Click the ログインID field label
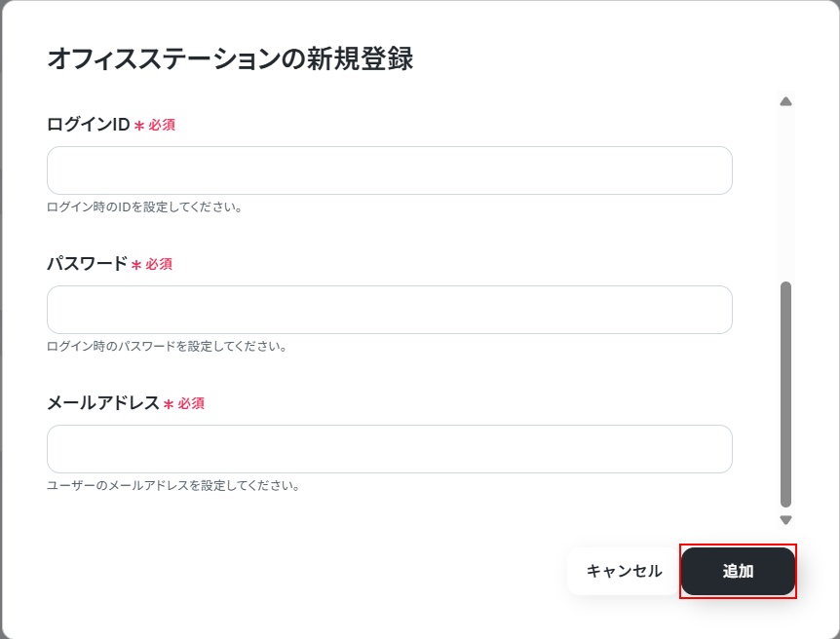The image size is (840, 639). (x=89, y=125)
